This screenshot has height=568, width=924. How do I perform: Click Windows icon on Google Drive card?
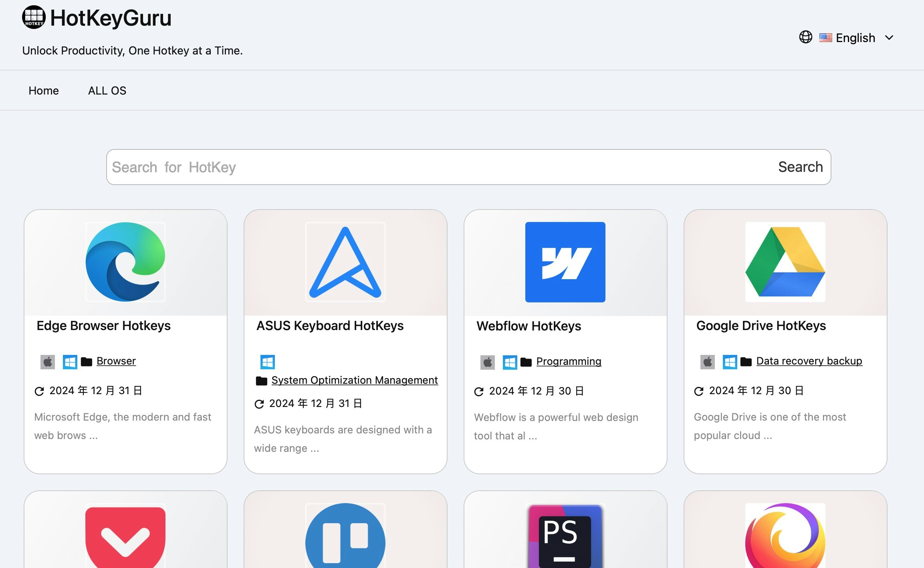(x=730, y=362)
